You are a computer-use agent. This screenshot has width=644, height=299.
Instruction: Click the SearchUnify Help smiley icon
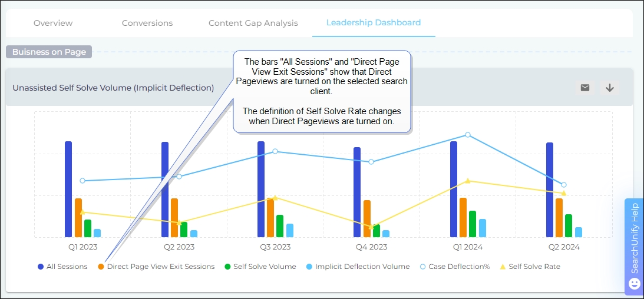[635, 284]
